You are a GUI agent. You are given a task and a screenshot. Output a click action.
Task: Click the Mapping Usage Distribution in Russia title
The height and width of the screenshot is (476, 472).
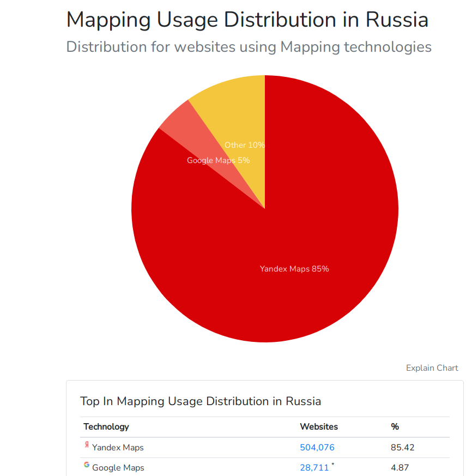(x=247, y=20)
